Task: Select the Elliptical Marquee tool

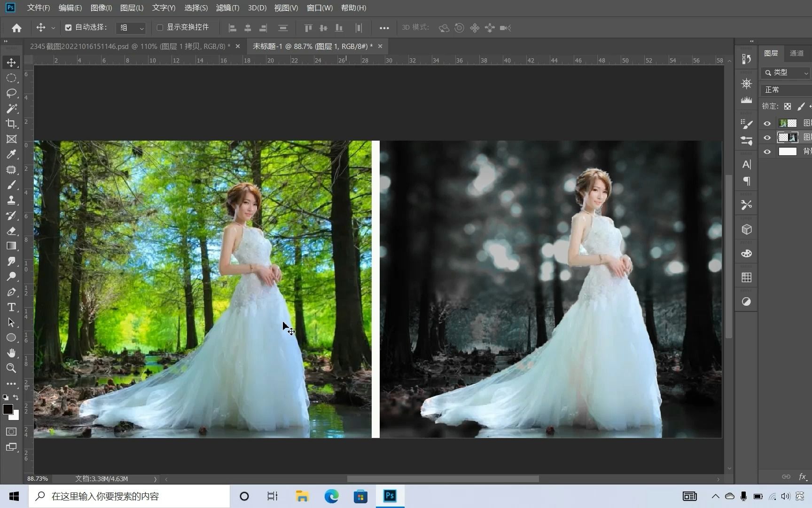Action: point(11,78)
